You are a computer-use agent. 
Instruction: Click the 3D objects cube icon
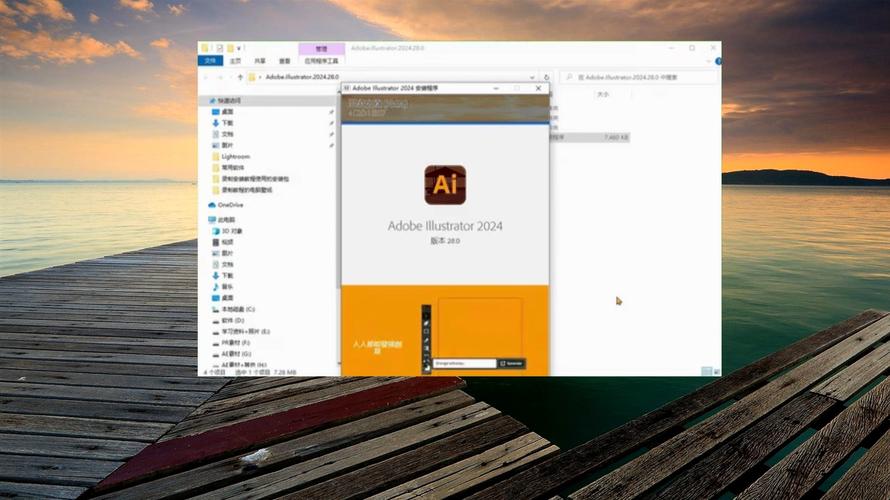click(x=216, y=231)
